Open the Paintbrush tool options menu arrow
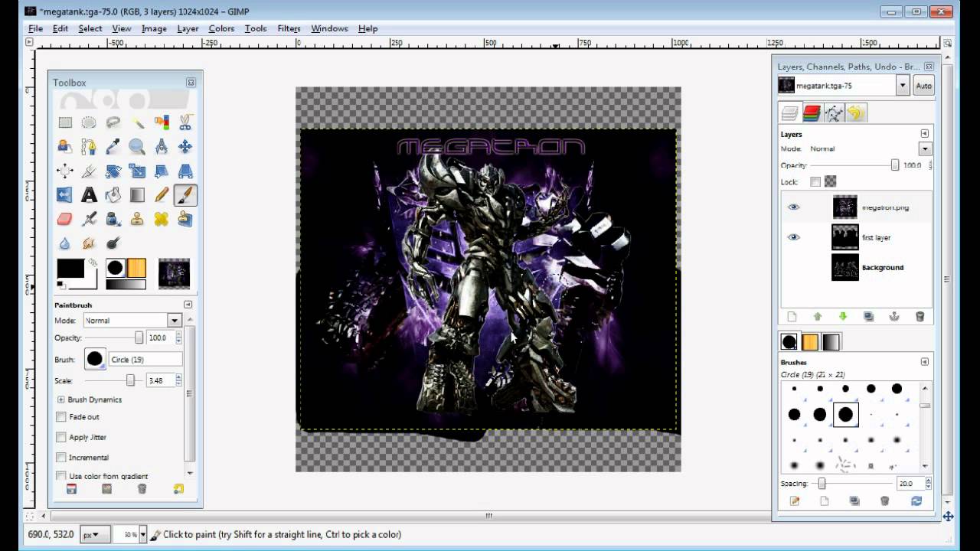Screen dimensions: 980x551 pos(188,305)
